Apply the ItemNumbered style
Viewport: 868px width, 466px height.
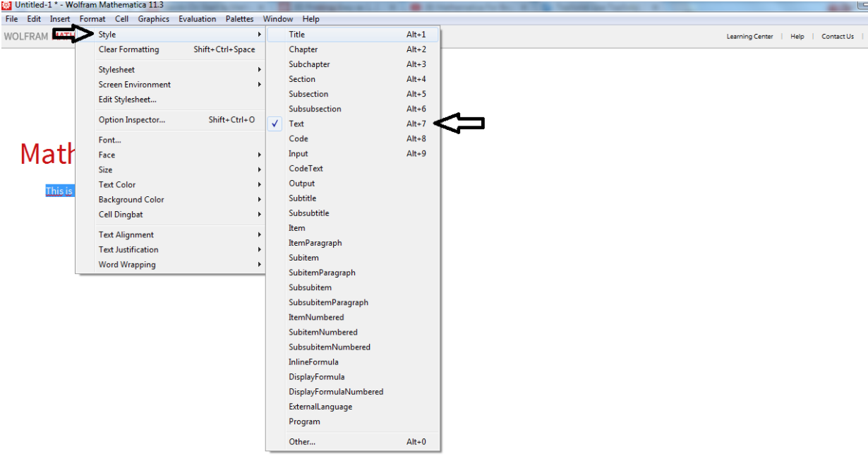(x=353, y=318)
